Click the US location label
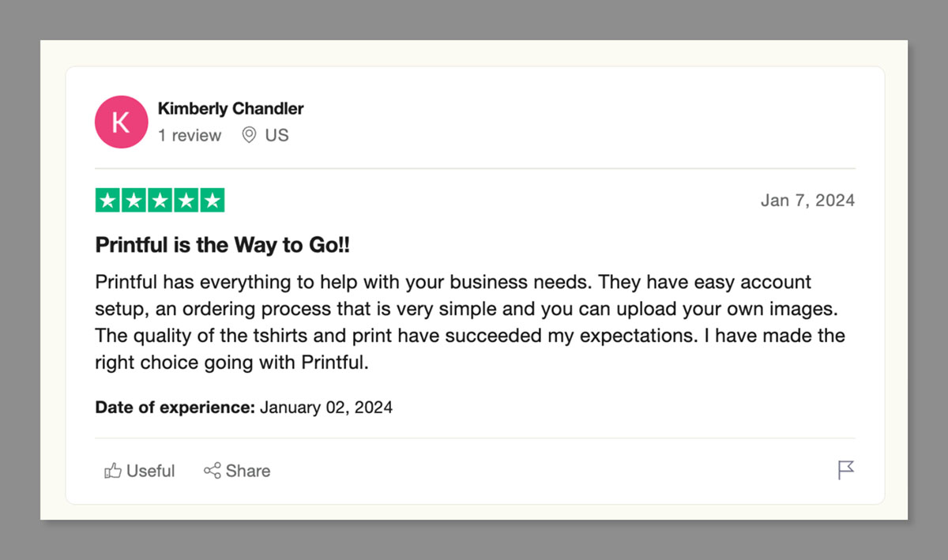The height and width of the screenshot is (560, 948). [276, 135]
